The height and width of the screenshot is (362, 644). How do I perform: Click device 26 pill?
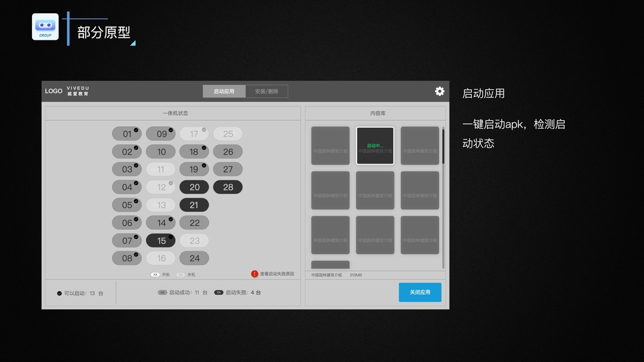point(228,151)
